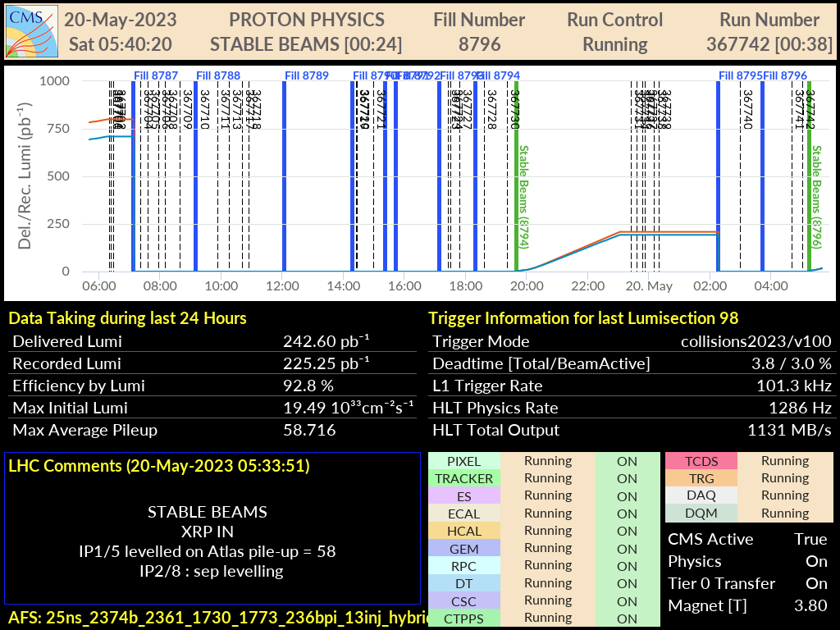Select the CTPPS subsystem label
The width and height of the screenshot is (840, 630).
pyautogui.click(x=464, y=619)
